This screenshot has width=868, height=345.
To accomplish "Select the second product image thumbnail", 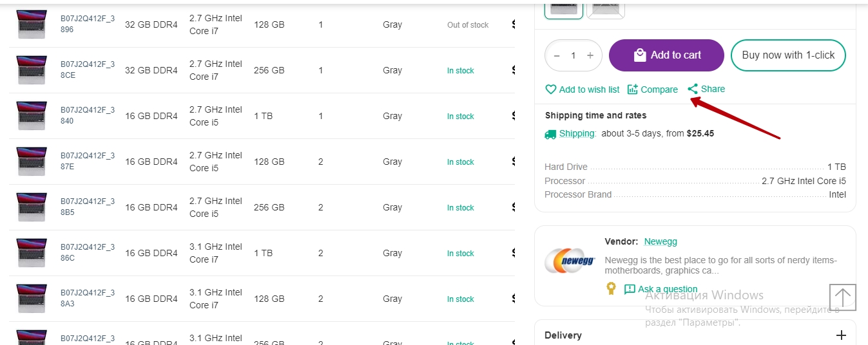I will pyautogui.click(x=606, y=8).
